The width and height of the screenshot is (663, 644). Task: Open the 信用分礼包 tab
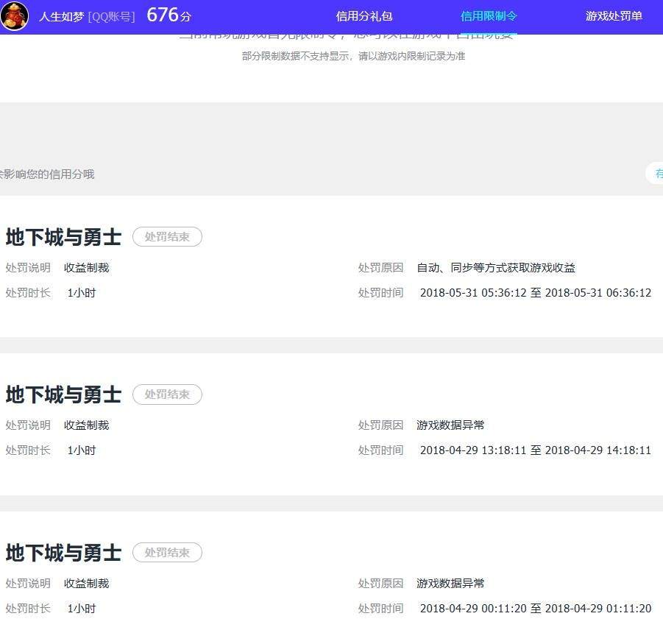364,16
